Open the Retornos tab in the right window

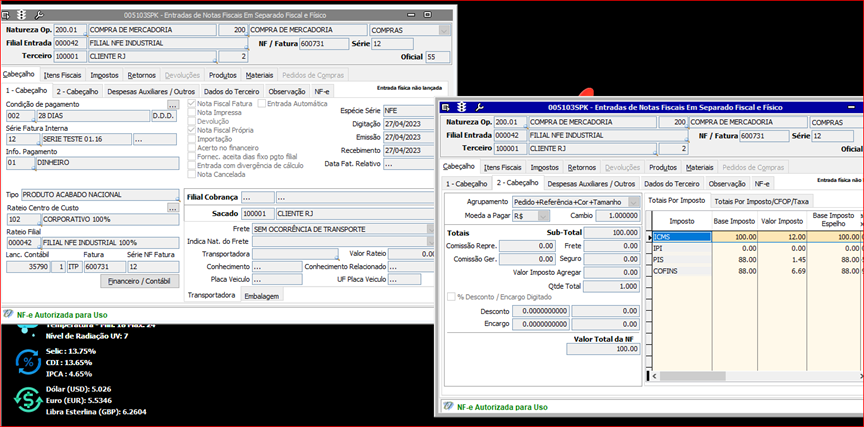coord(581,167)
